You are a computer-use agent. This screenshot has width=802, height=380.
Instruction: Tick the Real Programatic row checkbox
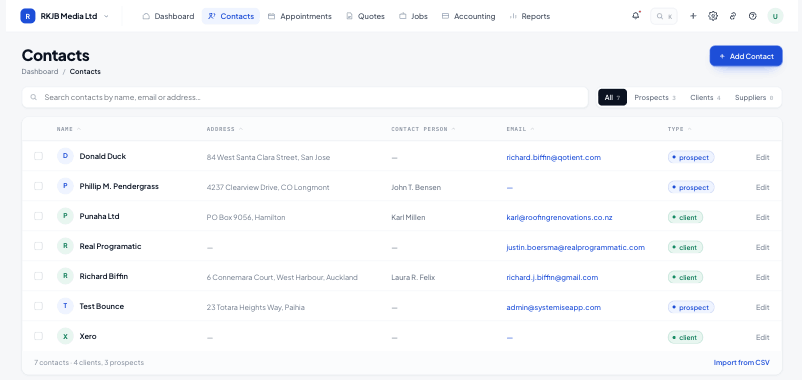(38, 246)
